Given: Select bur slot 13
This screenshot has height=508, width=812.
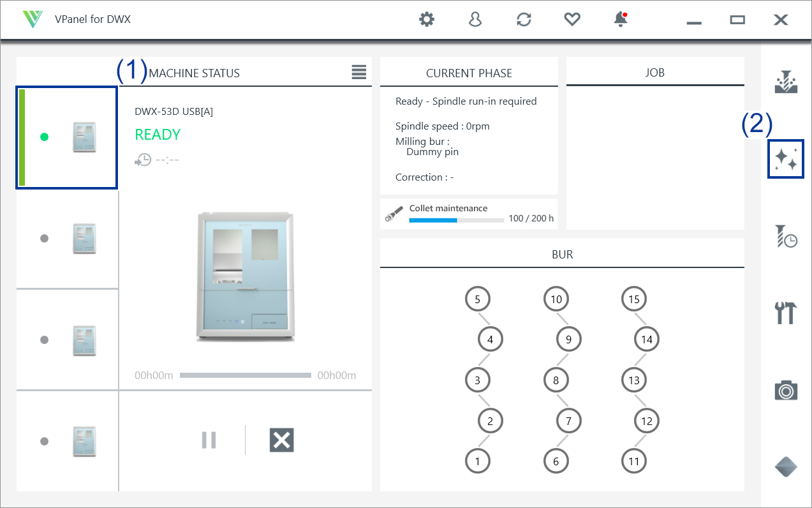Looking at the screenshot, I should (634, 380).
